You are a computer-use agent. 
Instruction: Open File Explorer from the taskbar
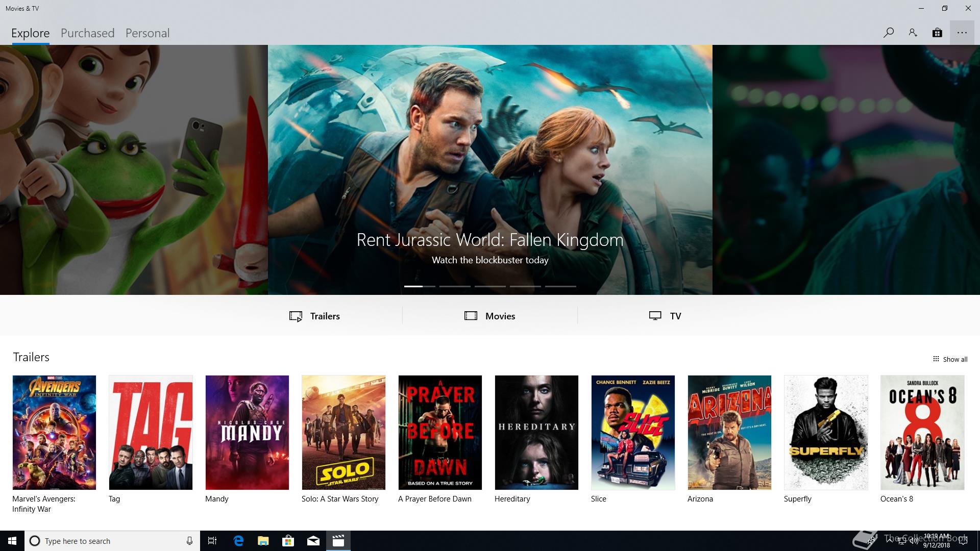(x=263, y=541)
